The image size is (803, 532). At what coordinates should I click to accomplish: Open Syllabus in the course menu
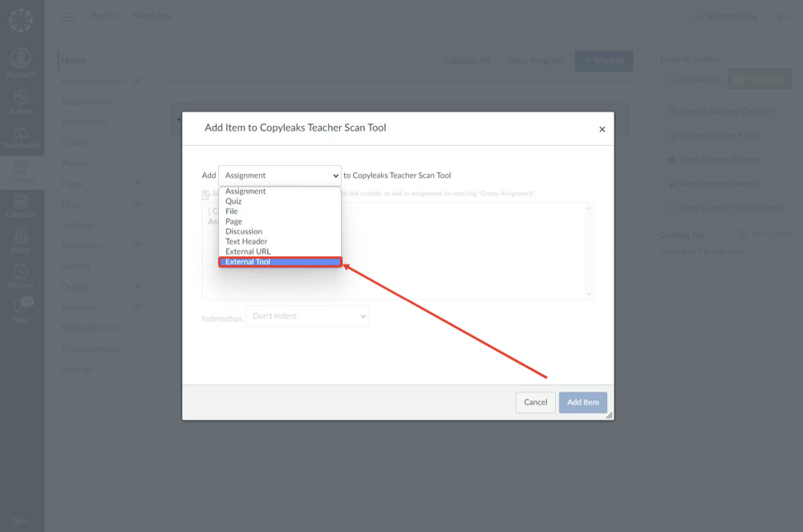[x=77, y=225]
